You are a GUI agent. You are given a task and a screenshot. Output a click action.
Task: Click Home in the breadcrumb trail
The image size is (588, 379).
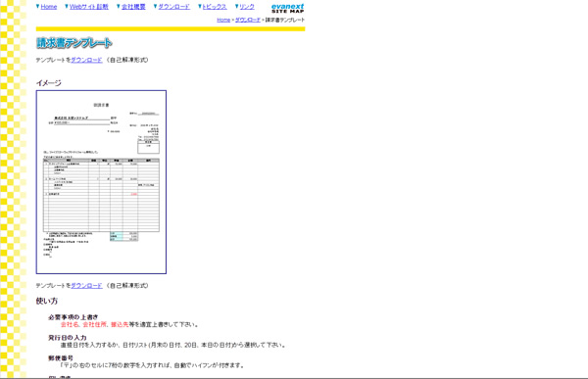(x=223, y=20)
